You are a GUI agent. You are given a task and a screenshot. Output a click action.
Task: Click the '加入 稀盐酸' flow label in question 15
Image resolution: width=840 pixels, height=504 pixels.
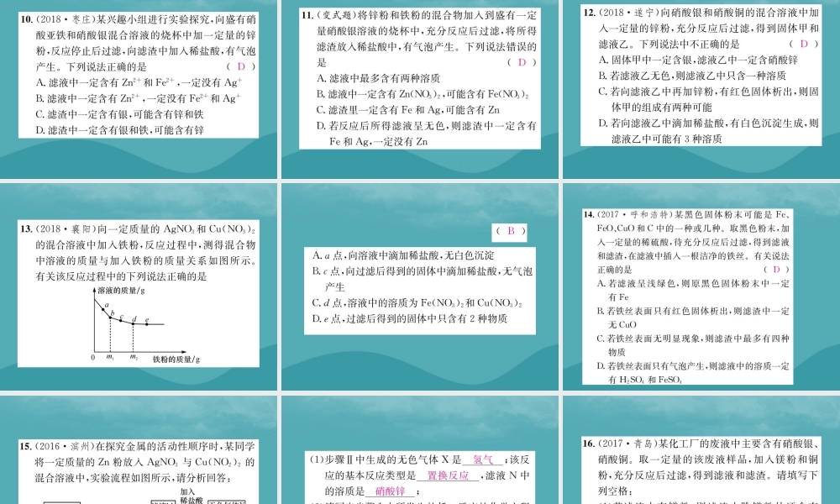(x=191, y=496)
